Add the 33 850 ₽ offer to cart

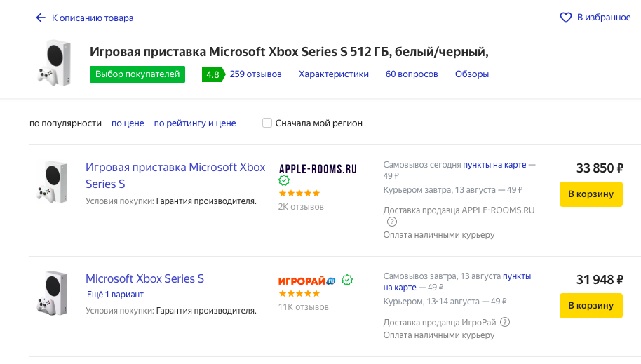coord(591,194)
